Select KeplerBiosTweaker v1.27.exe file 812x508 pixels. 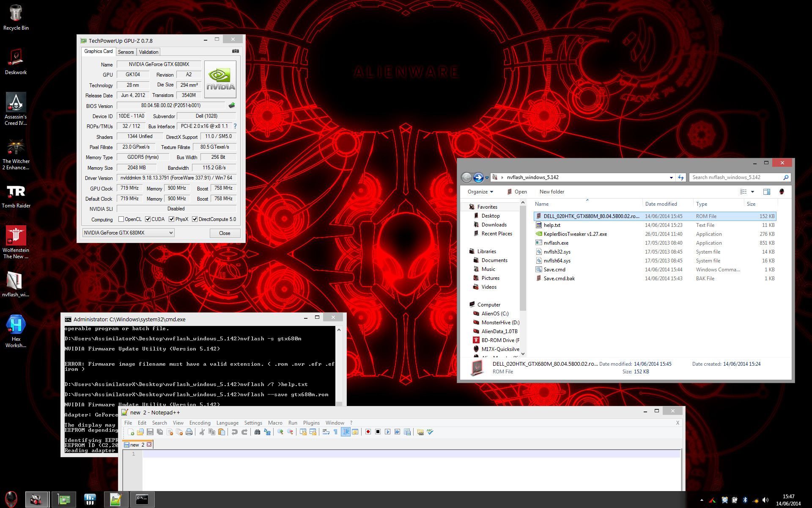coord(655,234)
